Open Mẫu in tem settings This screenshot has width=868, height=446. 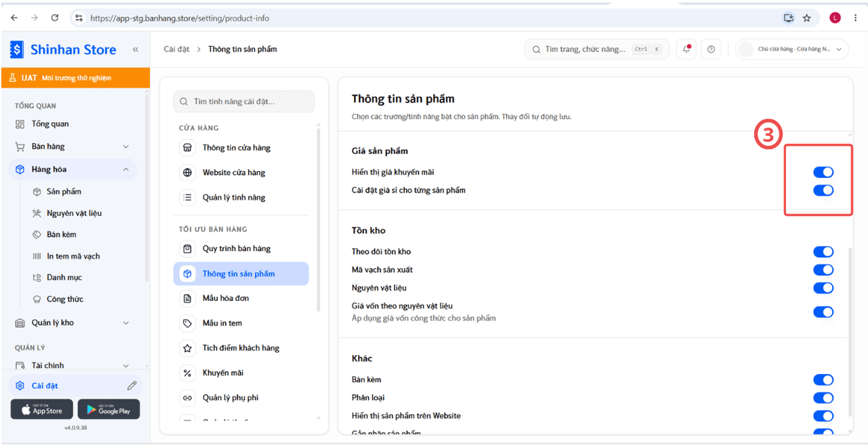[241, 323]
